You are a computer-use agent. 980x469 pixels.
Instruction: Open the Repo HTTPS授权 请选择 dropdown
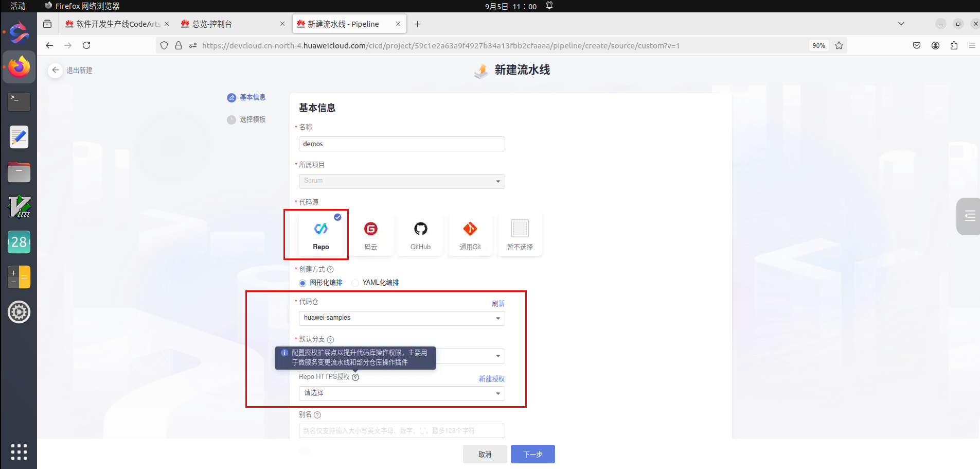coord(402,393)
